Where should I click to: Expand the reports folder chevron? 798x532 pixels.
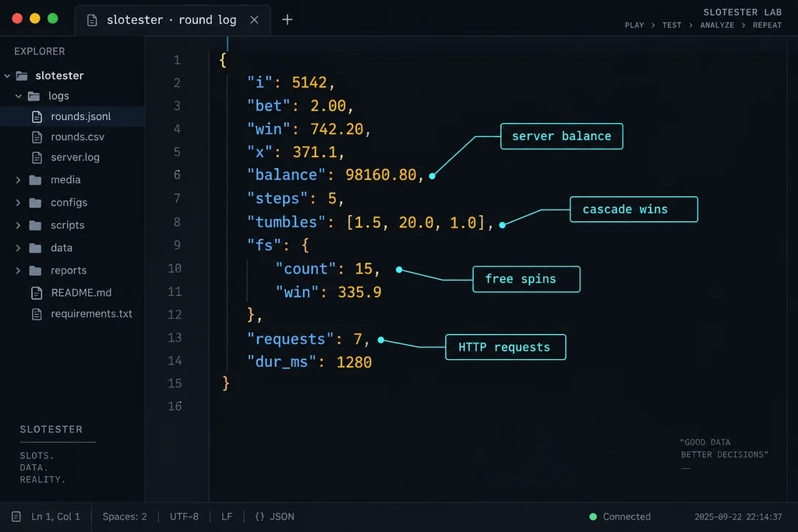tap(19, 270)
